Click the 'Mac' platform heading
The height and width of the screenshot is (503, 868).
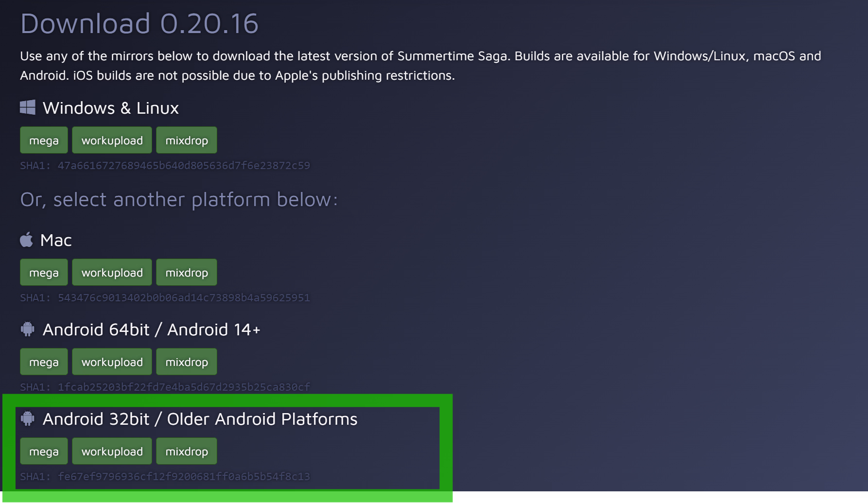click(x=56, y=240)
